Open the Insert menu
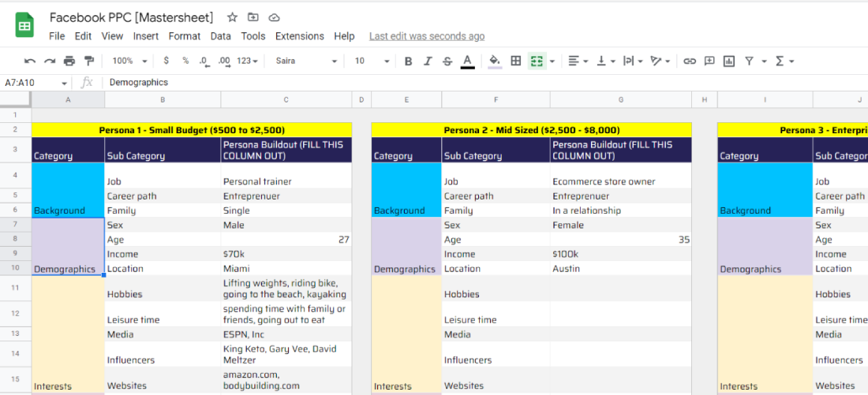This screenshot has width=868, height=395. 146,36
